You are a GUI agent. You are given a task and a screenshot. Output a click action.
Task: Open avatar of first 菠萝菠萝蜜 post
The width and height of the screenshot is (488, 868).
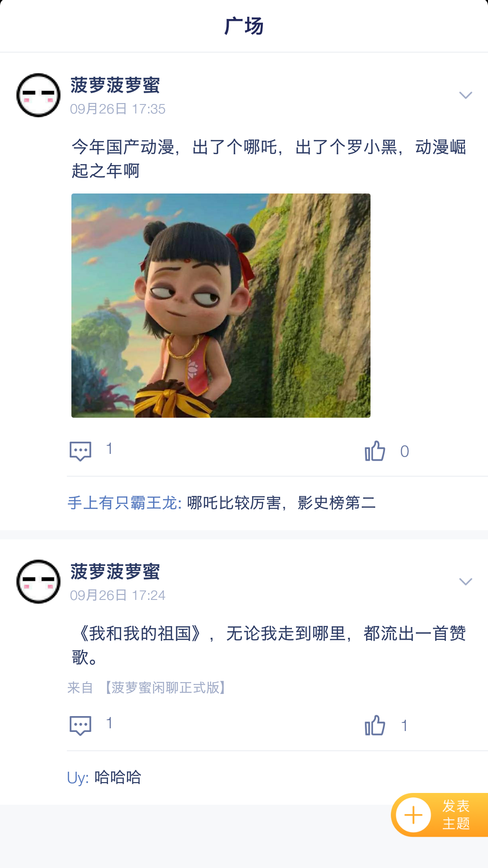(x=38, y=95)
